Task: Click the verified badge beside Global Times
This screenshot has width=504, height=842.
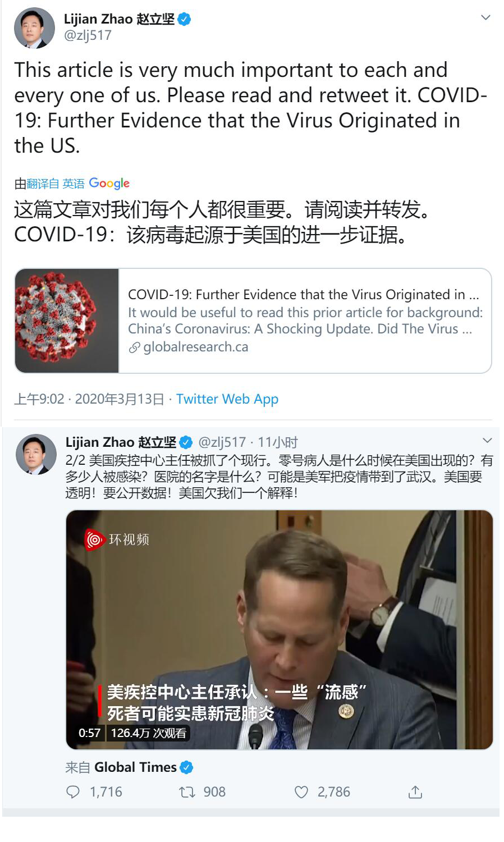Action: (x=186, y=767)
